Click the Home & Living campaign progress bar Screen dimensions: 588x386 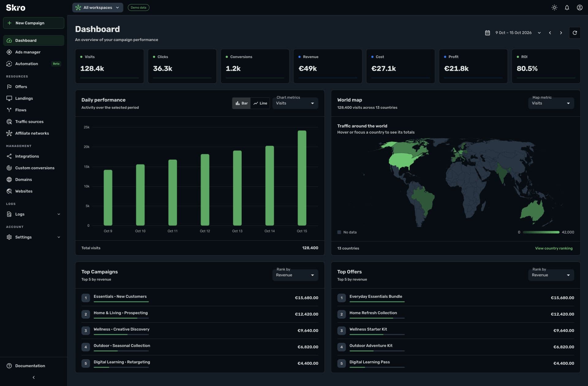[121, 318]
